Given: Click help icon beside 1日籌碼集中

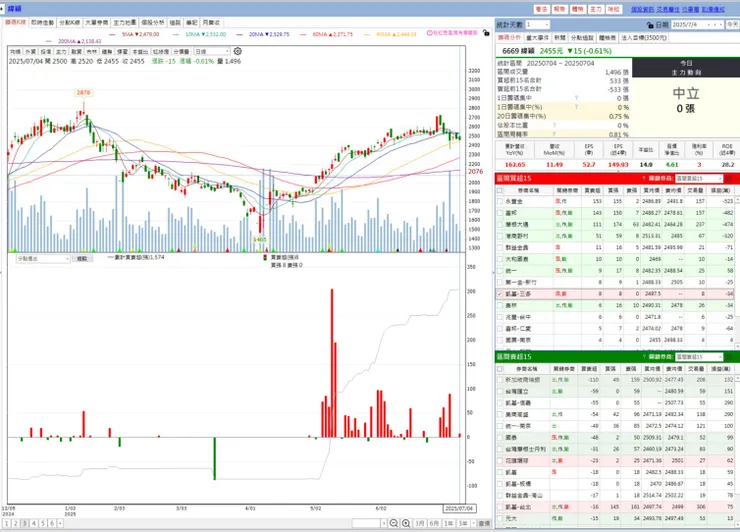Looking at the screenshot, I should coord(576,98).
